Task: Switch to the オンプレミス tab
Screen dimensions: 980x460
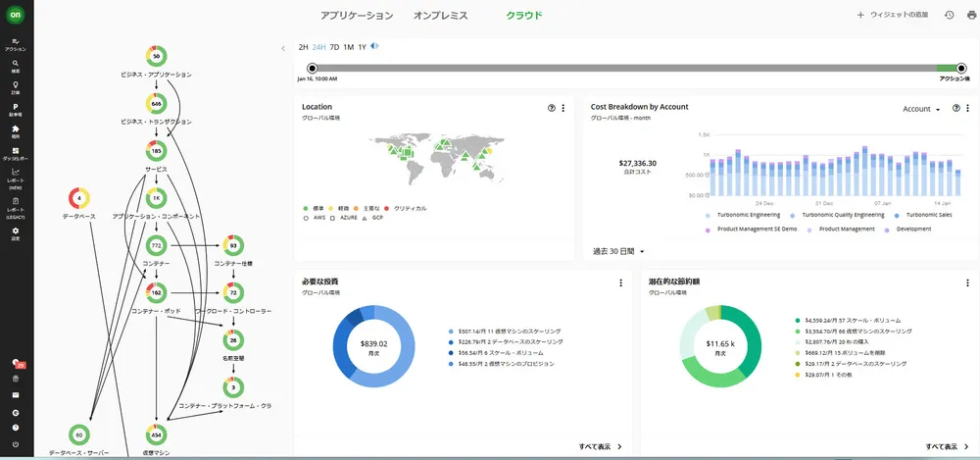Action: pos(441,16)
